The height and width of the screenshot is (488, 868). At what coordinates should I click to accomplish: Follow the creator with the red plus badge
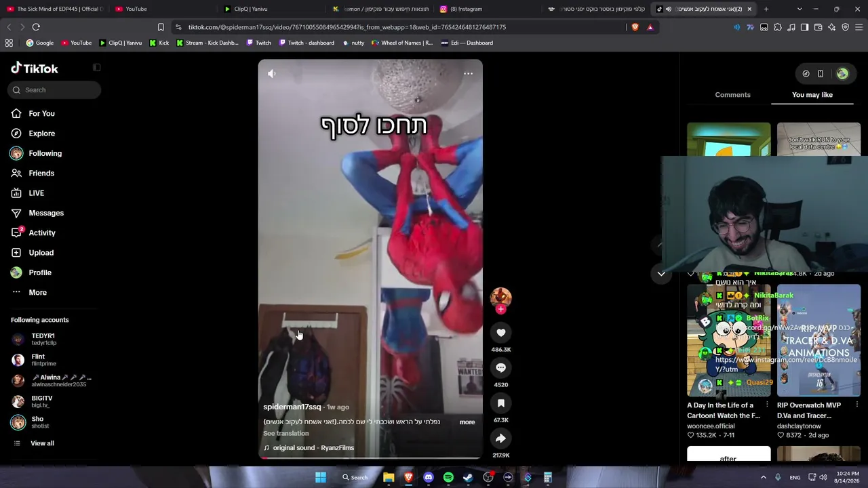(500, 309)
